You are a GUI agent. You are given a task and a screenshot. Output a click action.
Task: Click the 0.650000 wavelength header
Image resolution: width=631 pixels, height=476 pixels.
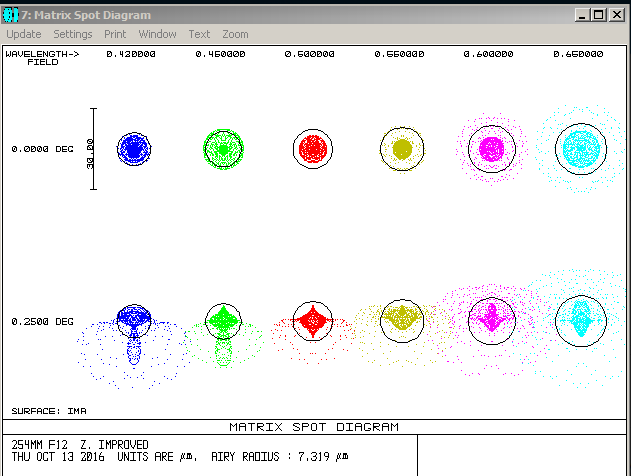578,54
